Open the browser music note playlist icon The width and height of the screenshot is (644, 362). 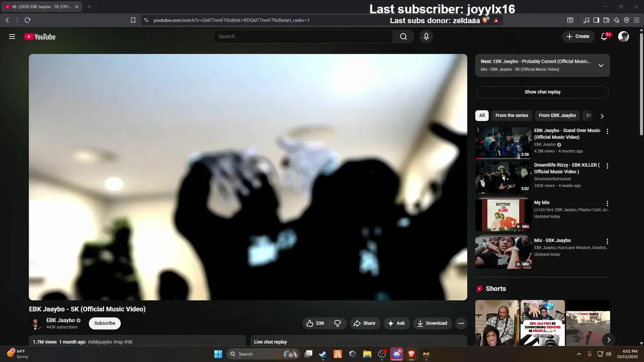coord(586,20)
